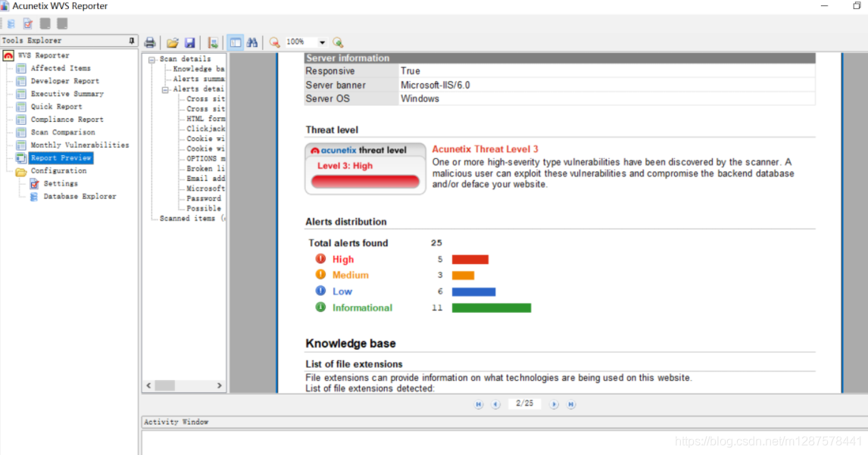Collapse the Scan details outline node
Screen dimensions: 868x455
coord(151,59)
